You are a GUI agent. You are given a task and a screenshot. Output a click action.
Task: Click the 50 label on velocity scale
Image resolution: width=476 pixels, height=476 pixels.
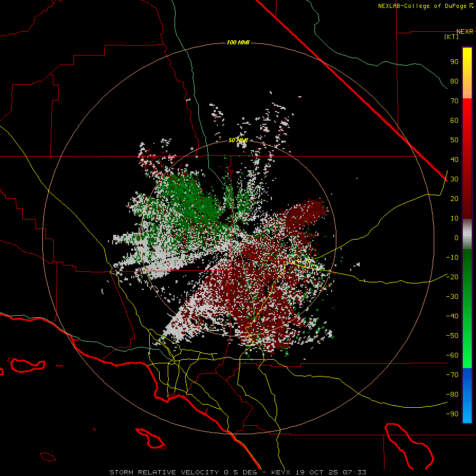click(x=454, y=140)
